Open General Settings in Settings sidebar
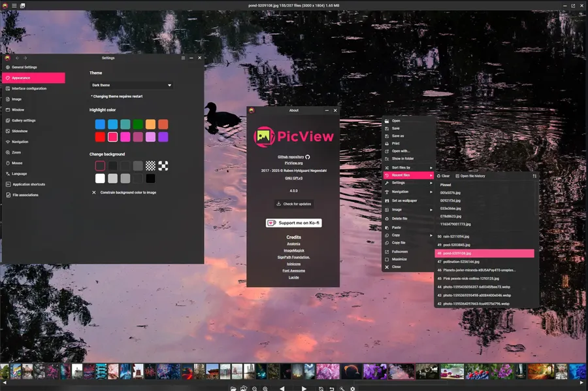The height and width of the screenshot is (391, 588). [x=34, y=67]
